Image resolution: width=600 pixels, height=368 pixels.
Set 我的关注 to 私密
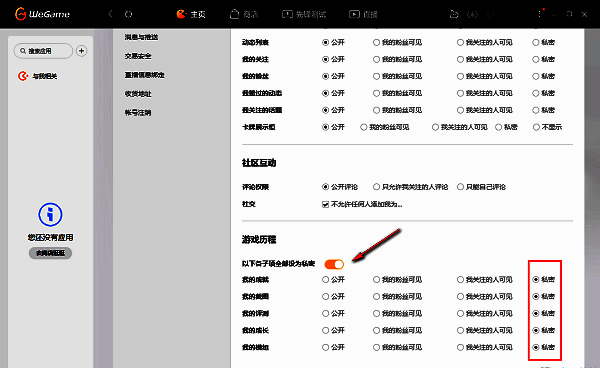click(x=536, y=59)
